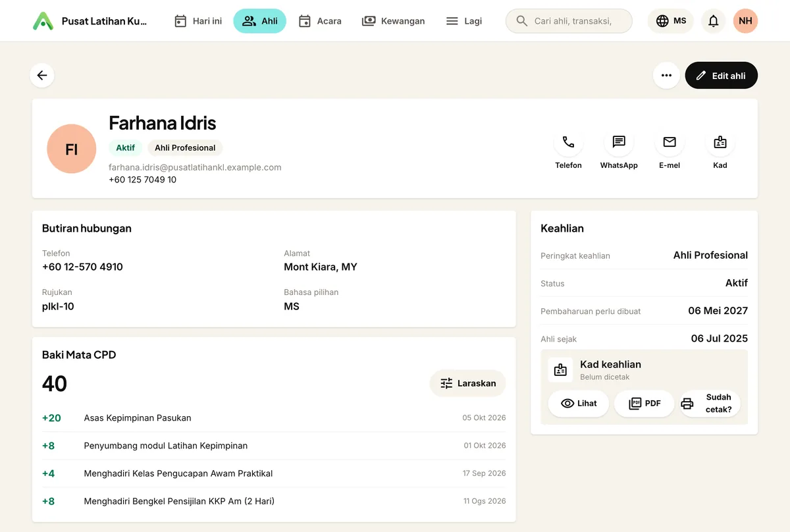This screenshot has height=532, width=790.
Task: Click the Pusat Latihan organisation name
Action: tap(104, 21)
